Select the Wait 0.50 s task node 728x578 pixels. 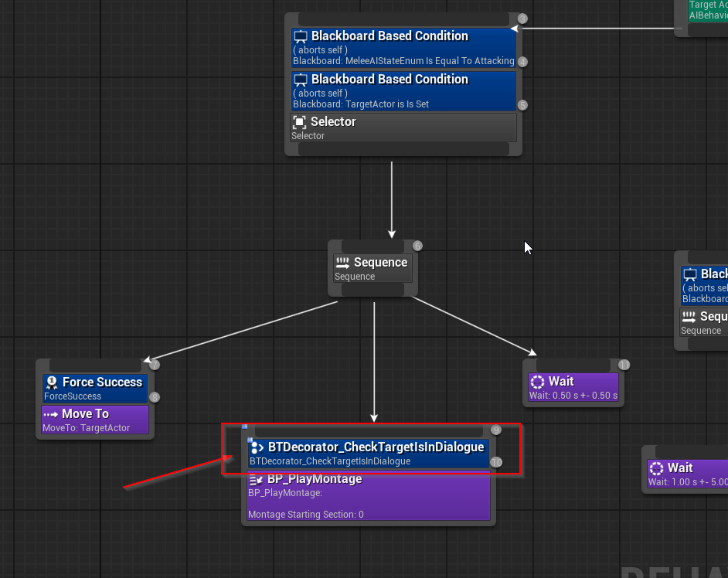573,387
